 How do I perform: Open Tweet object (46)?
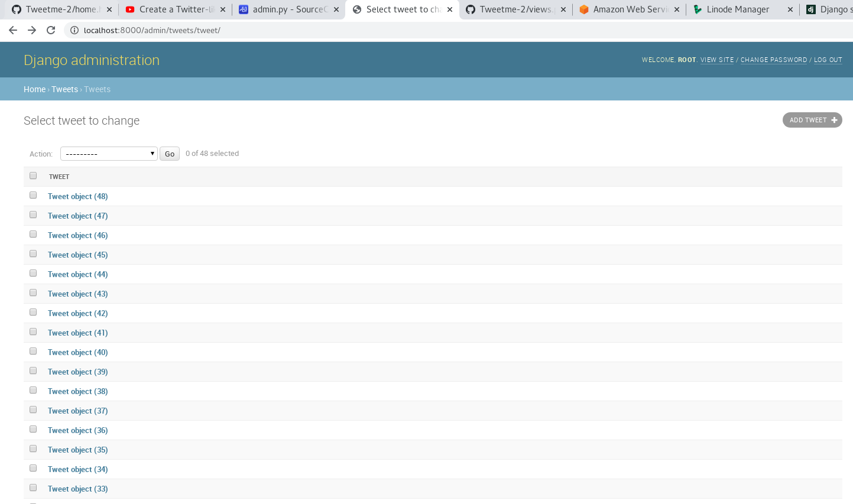pyautogui.click(x=78, y=235)
